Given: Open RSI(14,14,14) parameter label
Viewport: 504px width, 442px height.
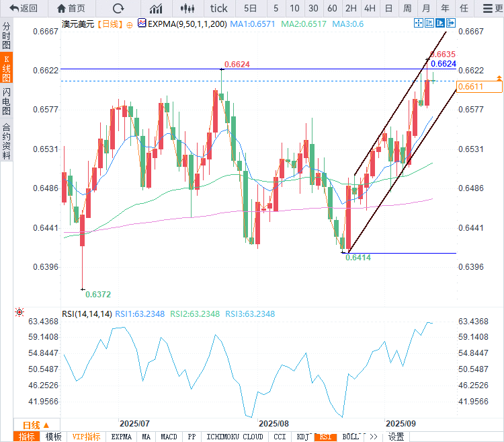Looking at the screenshot, I should [x=87, y=314].
